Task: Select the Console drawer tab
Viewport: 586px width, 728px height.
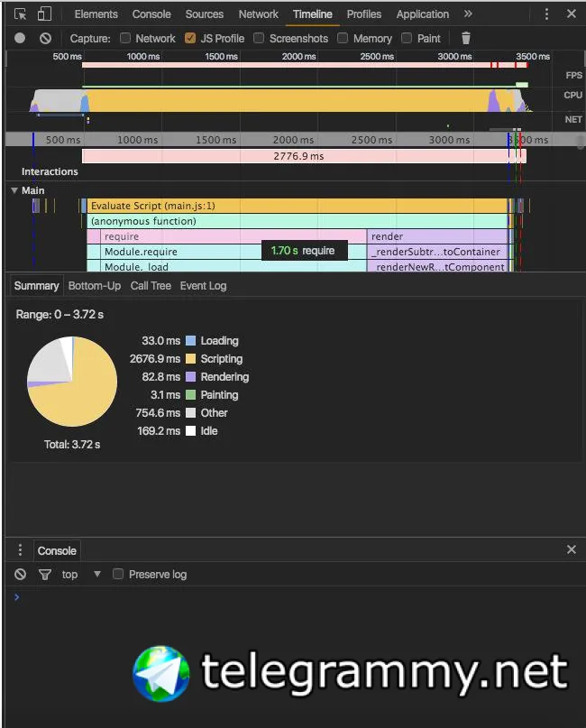Action: tap(57, 550)
